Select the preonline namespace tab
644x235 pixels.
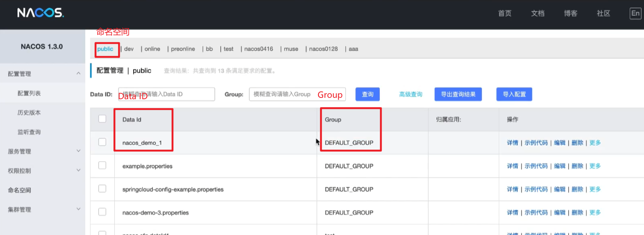pyautogui.click(x=183, y=49)
